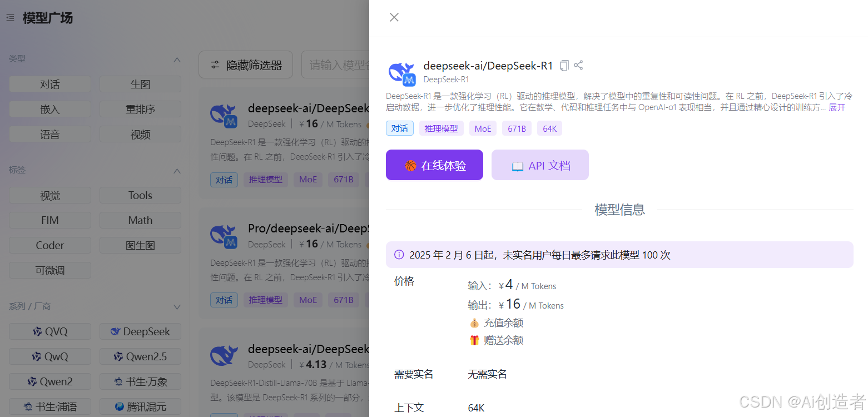Viewport: 868px width, 417px height.
Task: Toggle the Coder tag filter
Action: (50, 245)
